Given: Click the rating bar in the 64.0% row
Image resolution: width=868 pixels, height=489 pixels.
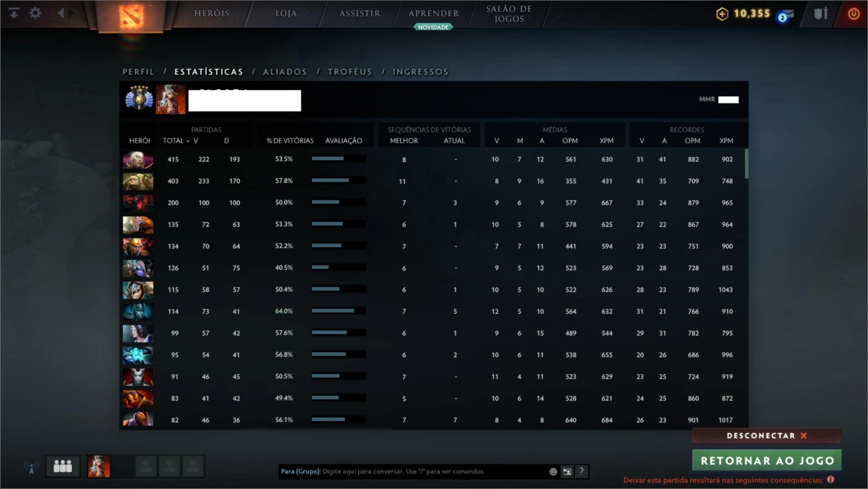Looking at the screenshot, I should 338,311.
